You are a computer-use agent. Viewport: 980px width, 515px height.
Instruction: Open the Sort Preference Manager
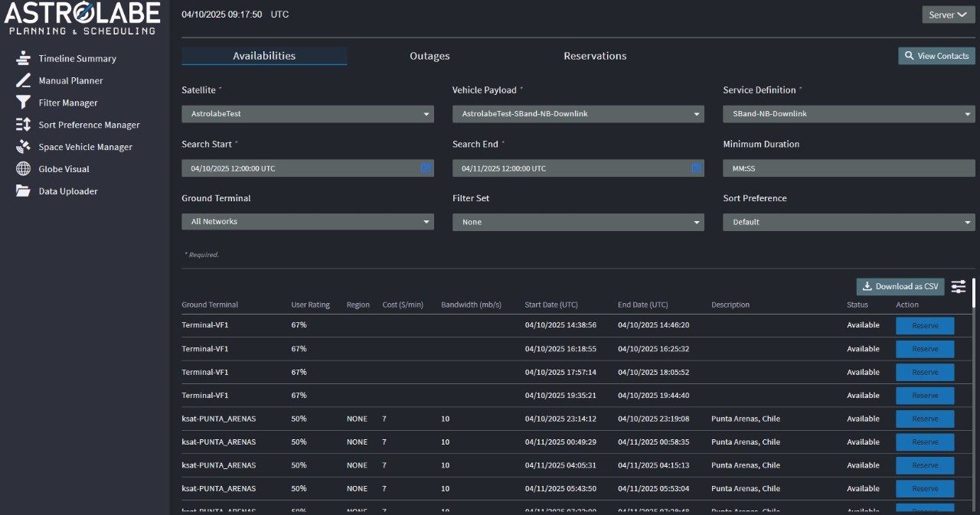tap(89, 124)
